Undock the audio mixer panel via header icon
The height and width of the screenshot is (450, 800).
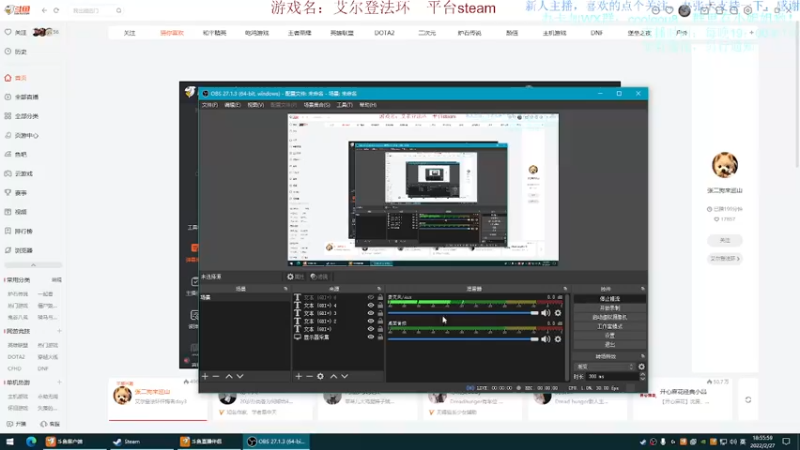point(565,289)
